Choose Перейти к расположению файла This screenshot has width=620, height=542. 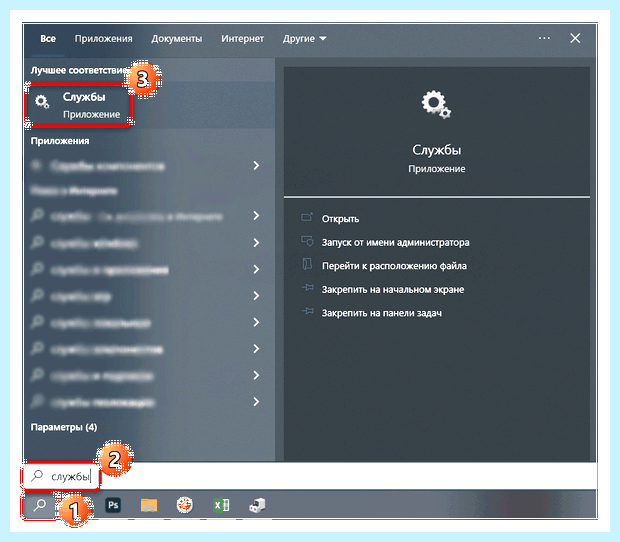394,266
